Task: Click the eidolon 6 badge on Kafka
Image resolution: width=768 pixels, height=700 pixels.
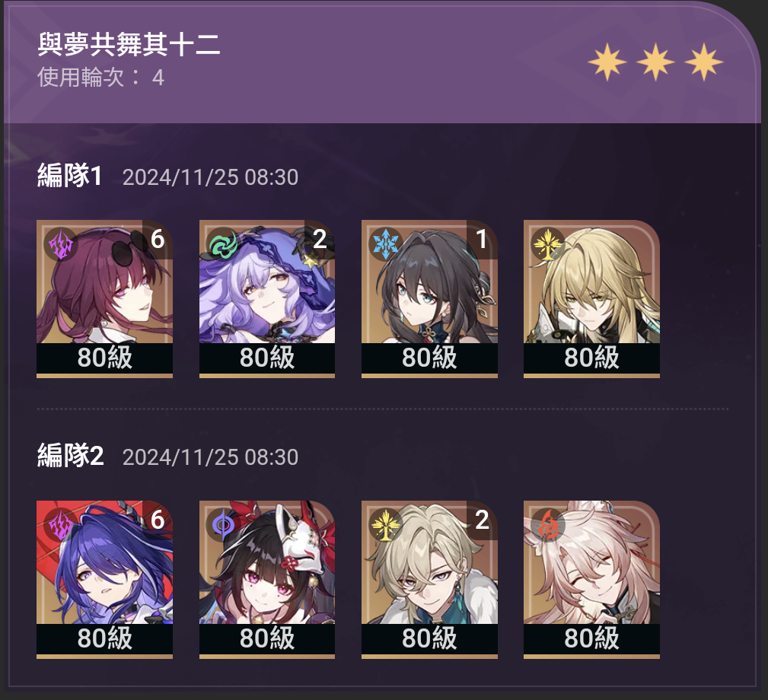Action: 158,239
